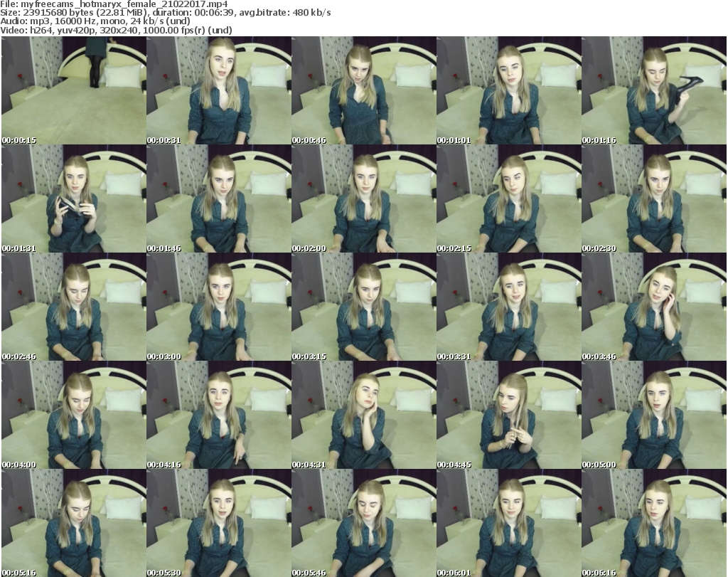Select the thumbnail stamped 00:02:30
The width and height of the screenshot is (728, 577).
tap(654, 198)
